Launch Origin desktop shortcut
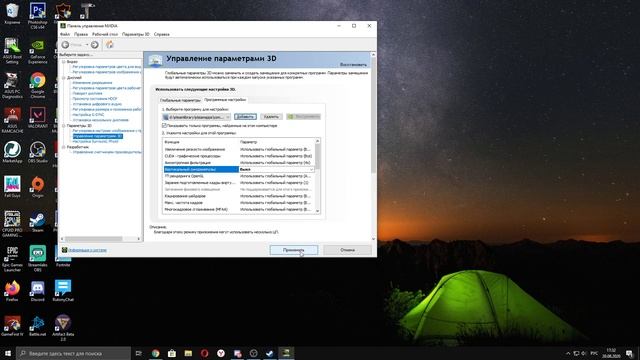The image size is (640, 360). (x=38, y=187)
